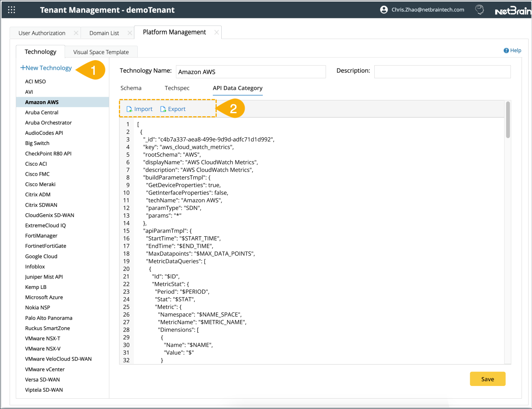Create a New Technology
532x409 pixels.
46,68
